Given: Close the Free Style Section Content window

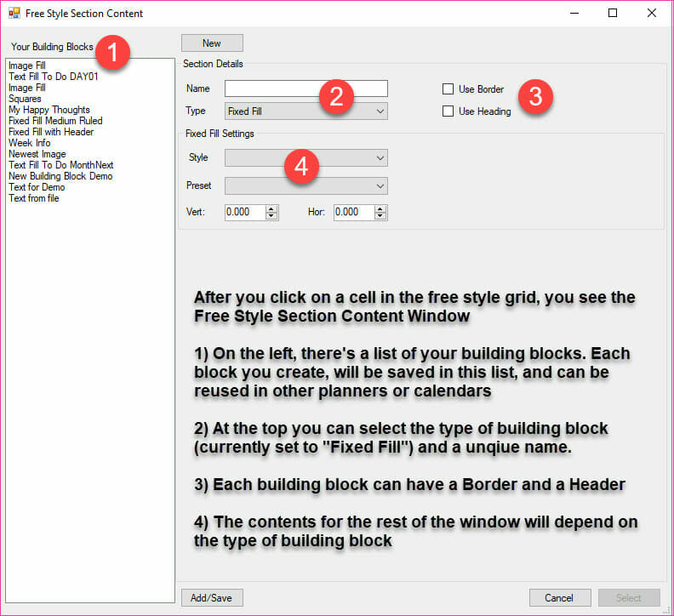Looking at the screenshot, I should 652,13.
